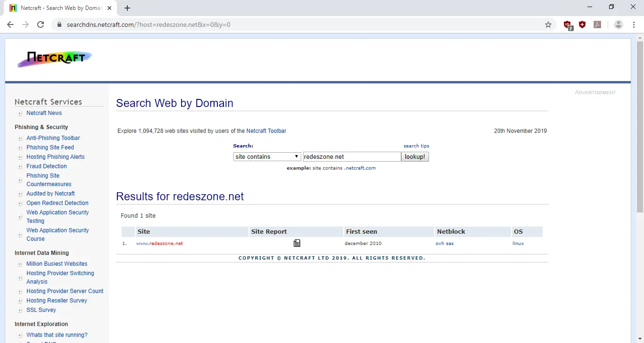Go back to the previous page
The width and height of the screenshot is (644, 343).
pos(10,24)
